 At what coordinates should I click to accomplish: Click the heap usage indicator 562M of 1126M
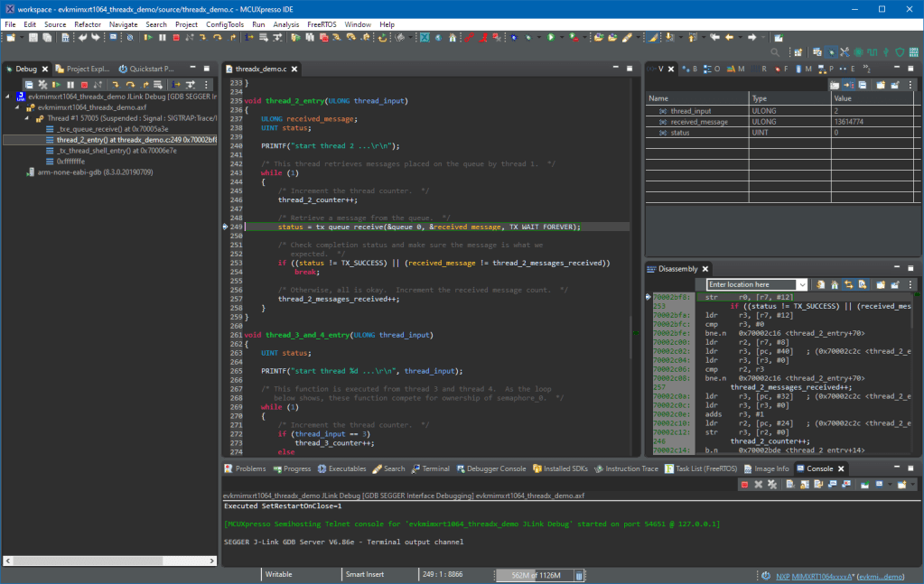point(535,574)
